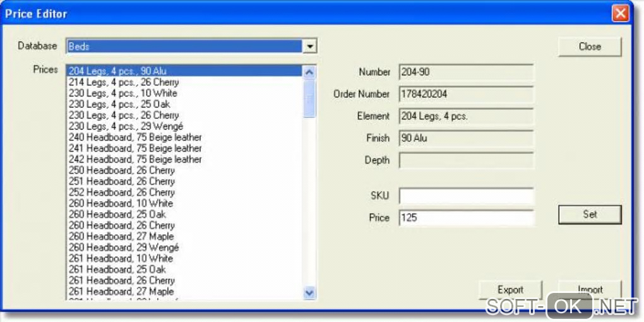Select row 260 Headboard, 25 Oak
The width and height of the screenshot is (644, 322).
tap(185, 215)
